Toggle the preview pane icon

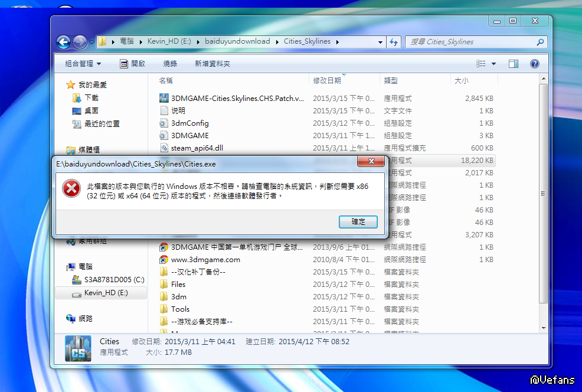514,64
